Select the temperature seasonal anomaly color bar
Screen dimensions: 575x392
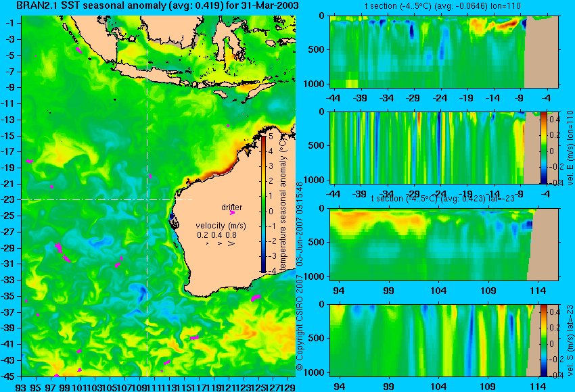coord(263,204)
